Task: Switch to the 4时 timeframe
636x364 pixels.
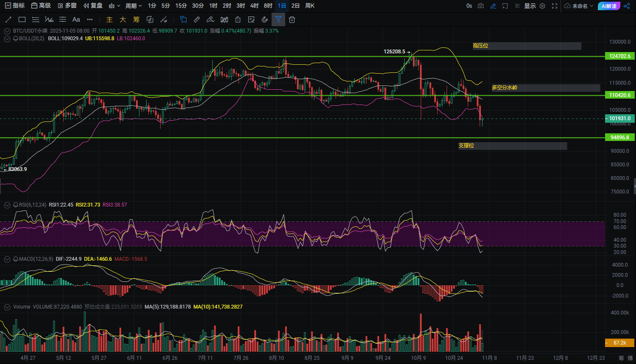Action: pyautogui.click(x=254, y=6)
